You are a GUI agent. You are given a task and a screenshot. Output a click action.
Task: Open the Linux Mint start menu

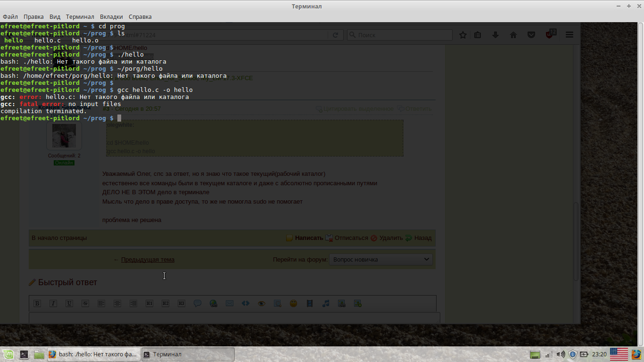click(8, 354)
